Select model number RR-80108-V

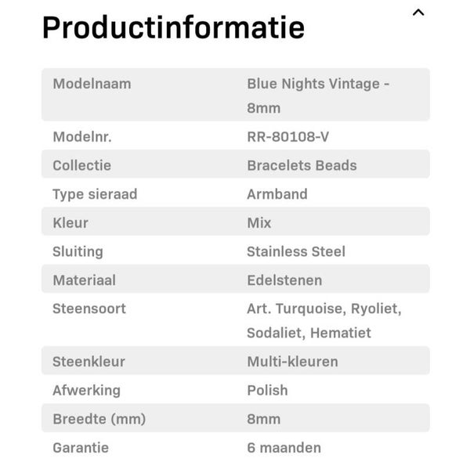(287, 137)
